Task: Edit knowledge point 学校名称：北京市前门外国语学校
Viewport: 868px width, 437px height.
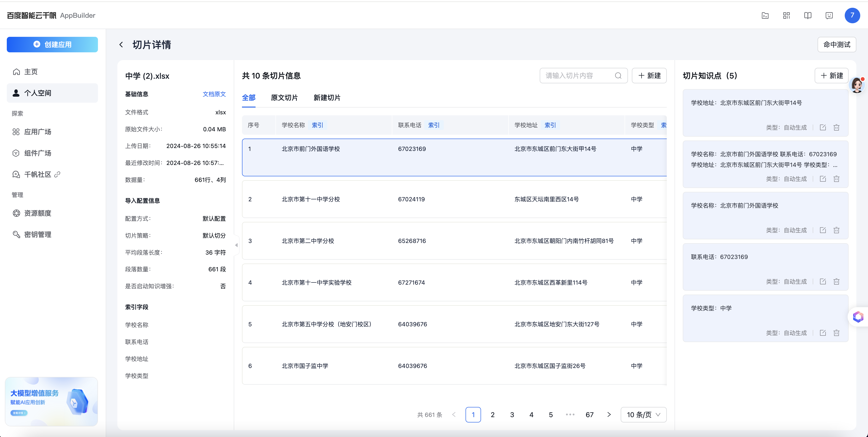Action: 823,230
